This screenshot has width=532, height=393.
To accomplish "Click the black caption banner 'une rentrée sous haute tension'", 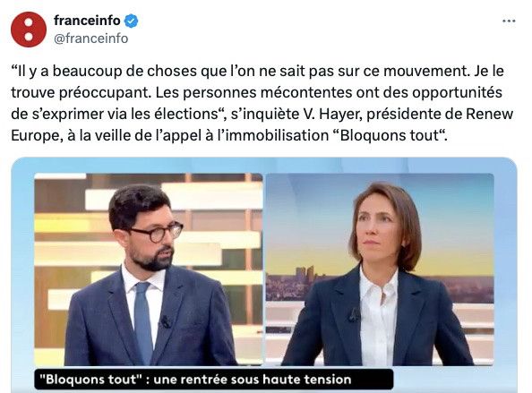I will (214, 379).
